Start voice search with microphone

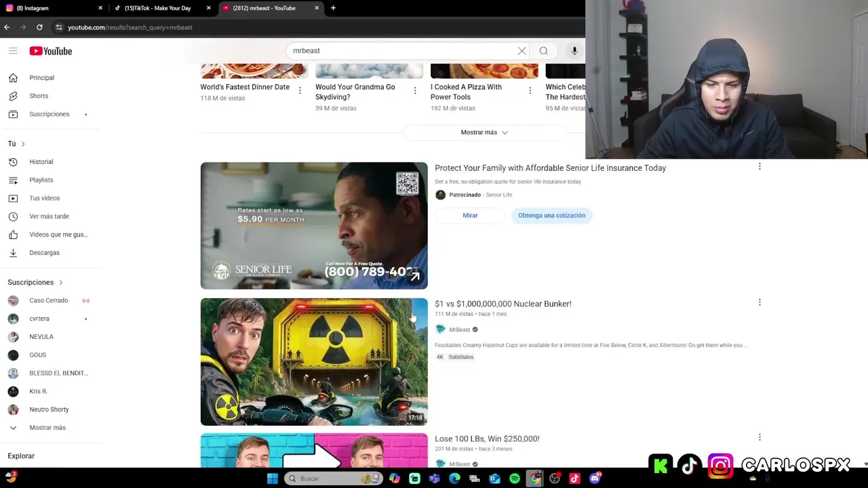point(574,51)
